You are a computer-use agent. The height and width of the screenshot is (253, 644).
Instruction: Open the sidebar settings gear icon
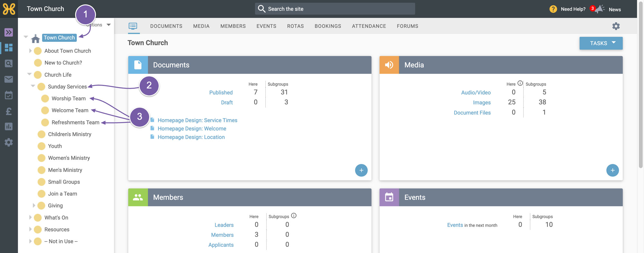[x=9, y=142]
